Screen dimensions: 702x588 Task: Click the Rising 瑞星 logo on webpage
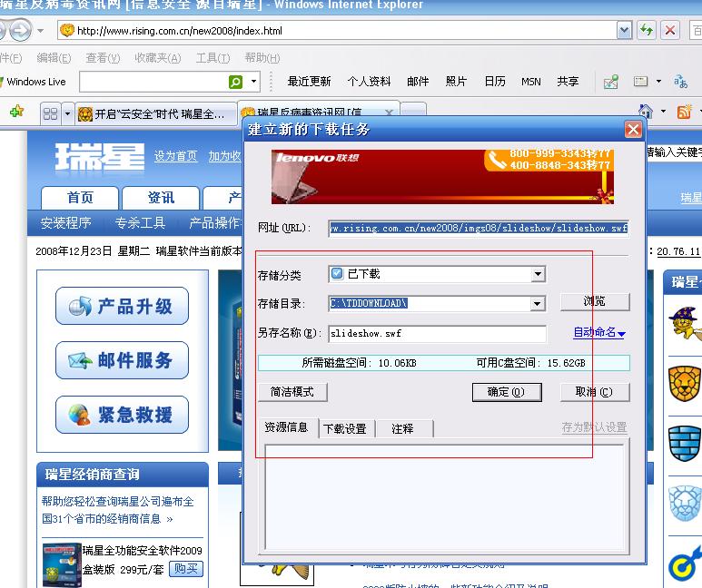click(x=99, y=157)
